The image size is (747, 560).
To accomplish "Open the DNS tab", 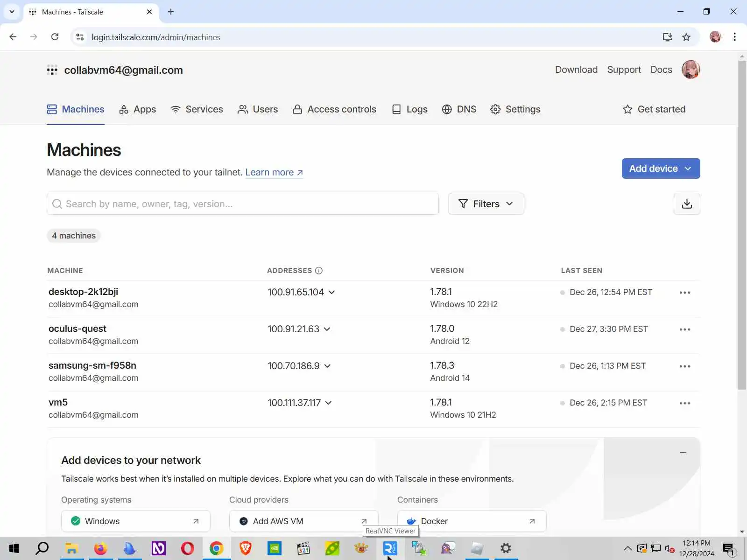I will [x=459, y=109].
